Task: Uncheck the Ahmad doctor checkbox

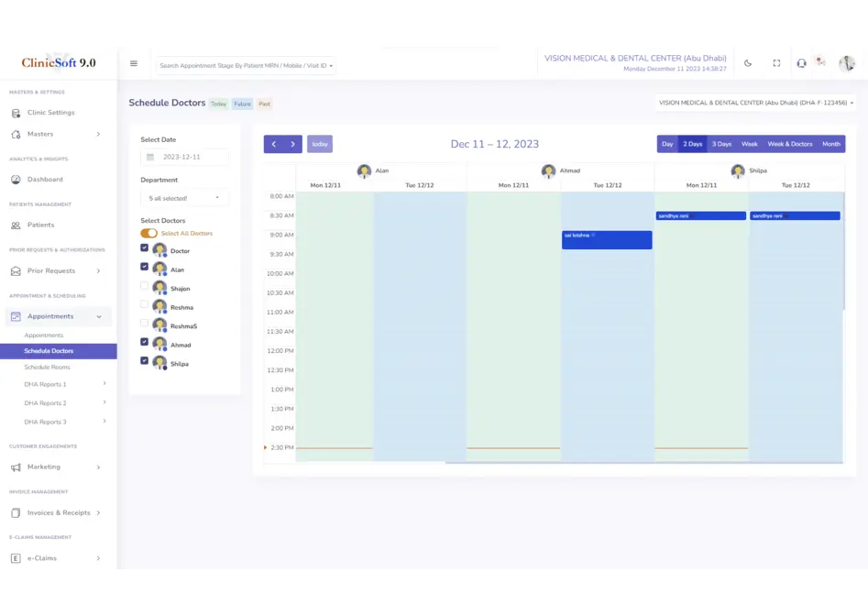Action: point(144,342)
